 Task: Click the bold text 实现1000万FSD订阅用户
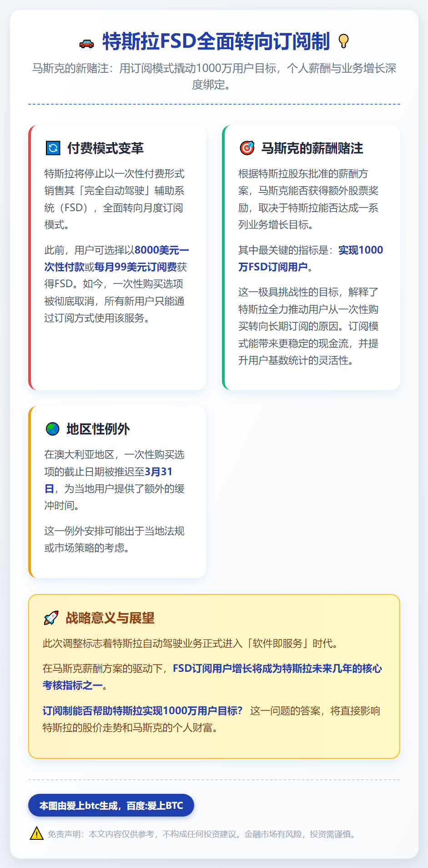(x=311, y=258)
